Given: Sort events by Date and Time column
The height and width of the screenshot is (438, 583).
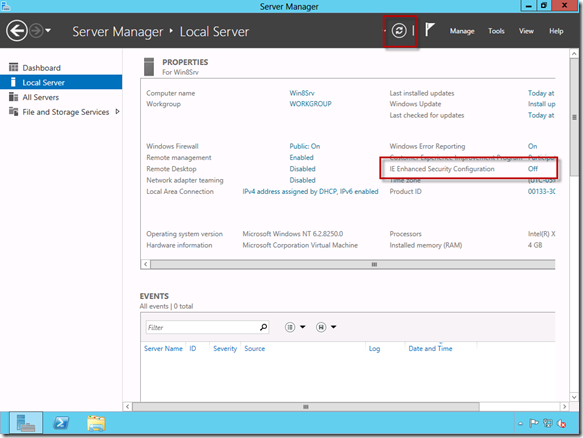Looking at the screenshot, I should click(430, 348).
